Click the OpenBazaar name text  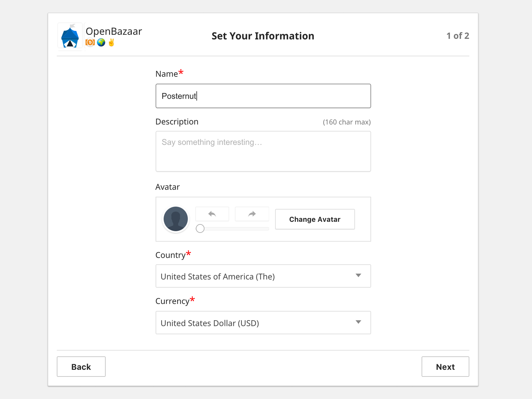114,32
